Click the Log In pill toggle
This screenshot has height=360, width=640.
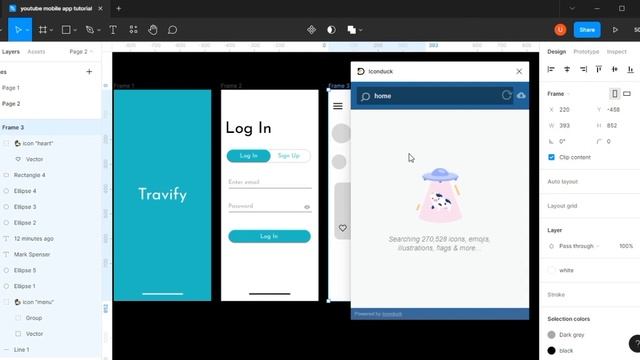click(x=249, y=156)
